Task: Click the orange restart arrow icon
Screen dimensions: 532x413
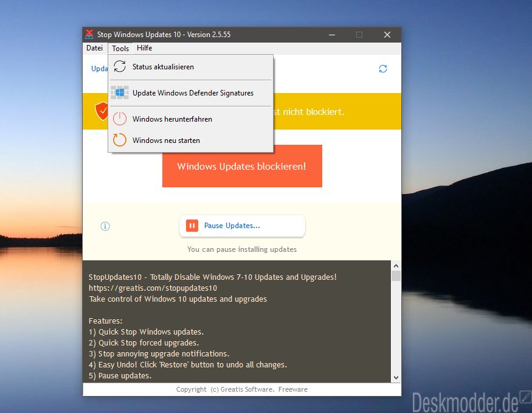Action: point(119,140)
